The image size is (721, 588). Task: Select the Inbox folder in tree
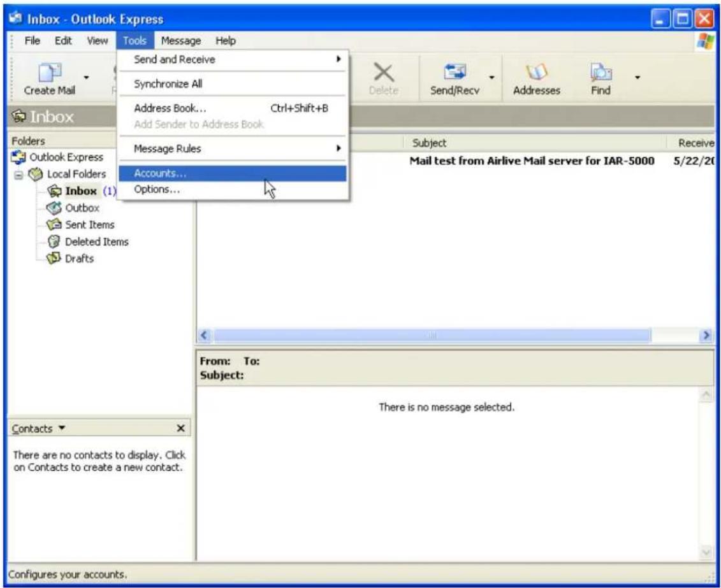81,191
